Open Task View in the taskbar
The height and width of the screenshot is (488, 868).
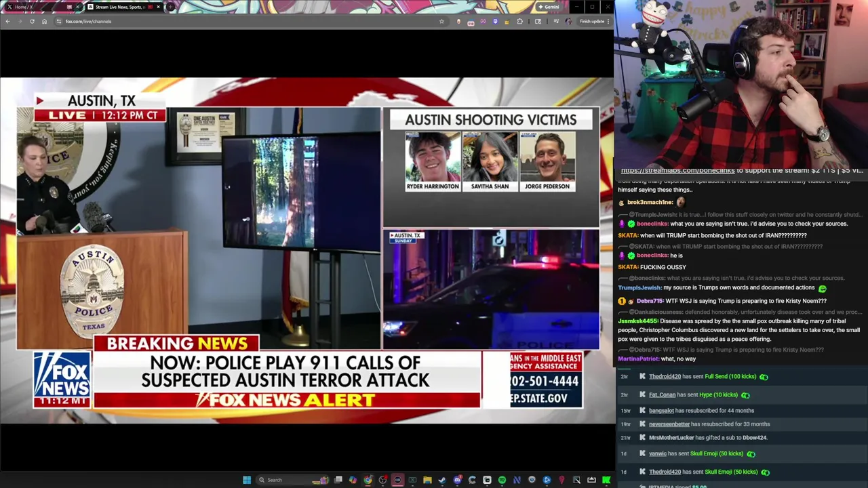338,480
